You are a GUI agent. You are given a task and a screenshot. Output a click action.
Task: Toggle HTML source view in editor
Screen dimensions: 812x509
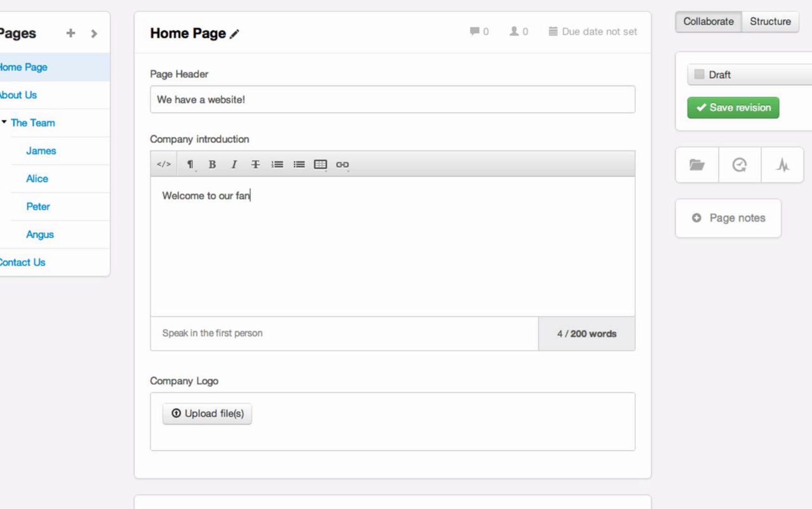click(x=164, y=164)
